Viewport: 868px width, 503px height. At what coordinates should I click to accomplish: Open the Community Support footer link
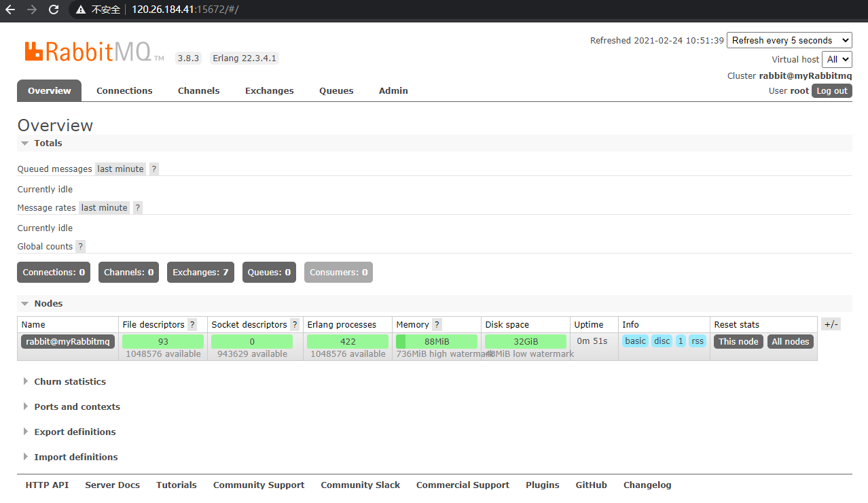tap(259, 485)
